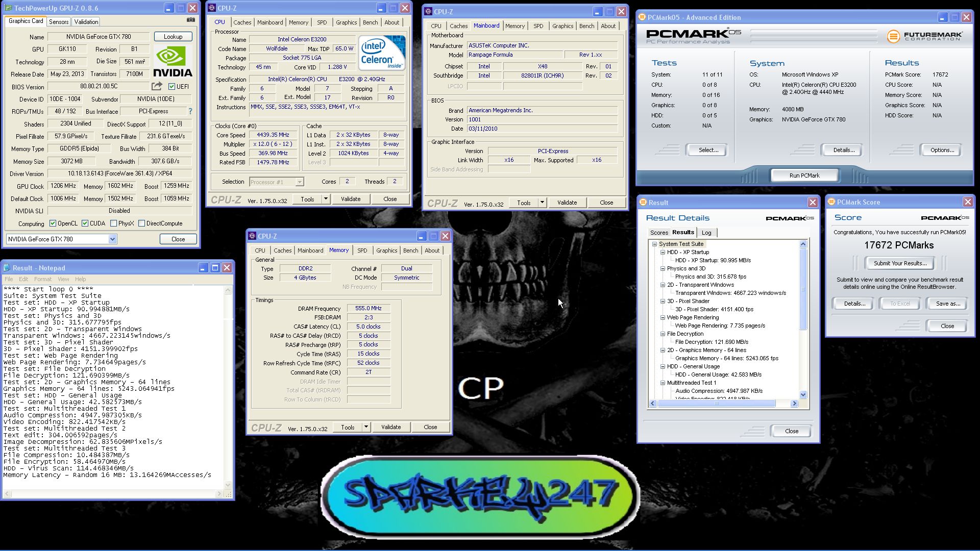Click the Futuremark Corporation logo
980x551 pixels.
924,36
